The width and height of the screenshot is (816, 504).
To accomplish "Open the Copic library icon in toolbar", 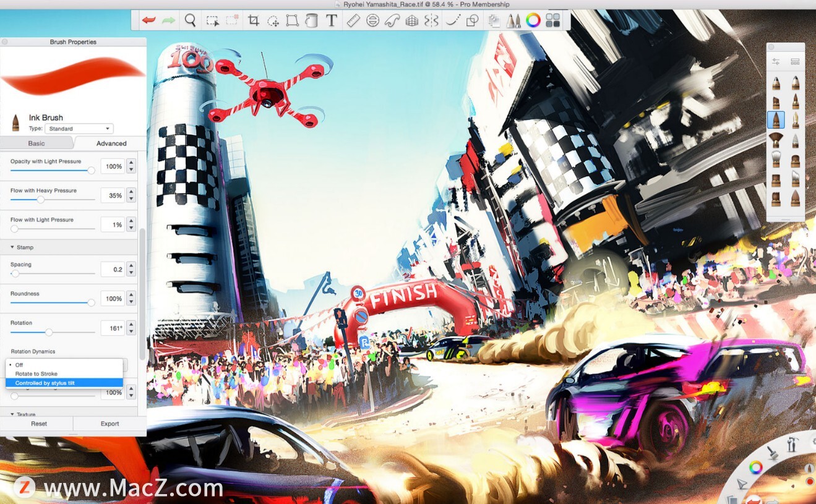I will (x=494, y=20).
